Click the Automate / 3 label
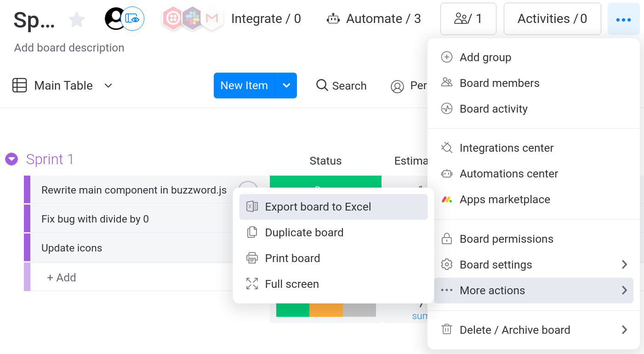Image resolution: width=644 pixels, height=354 pixels. (x=383, y=19)
